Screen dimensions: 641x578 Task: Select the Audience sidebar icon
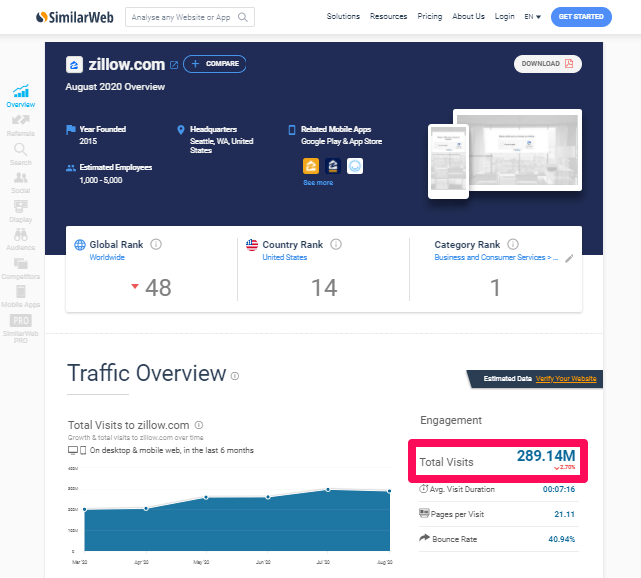click(20, 239)
